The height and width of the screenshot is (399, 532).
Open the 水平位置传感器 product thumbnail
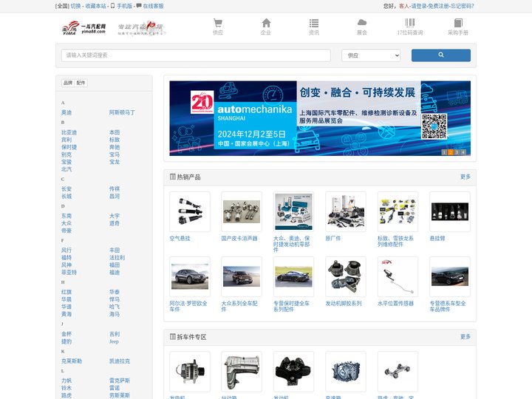tap(398, 276)
